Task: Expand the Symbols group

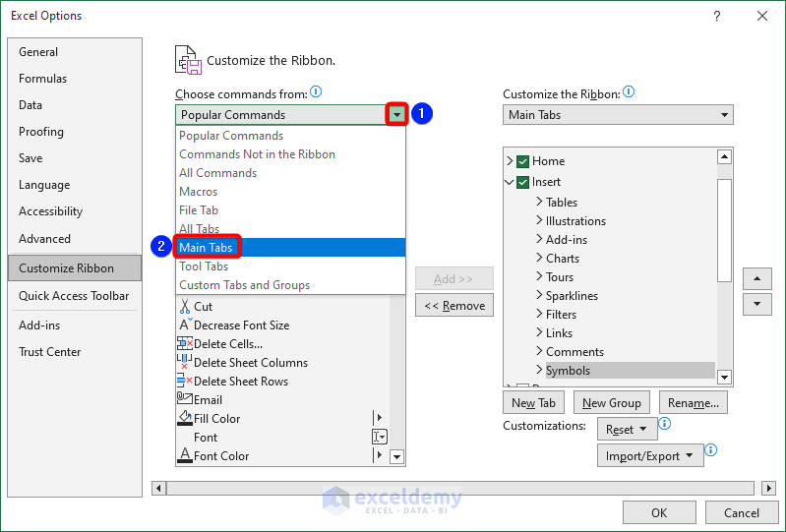Action: pyautogui.click(x=539, y=370)
